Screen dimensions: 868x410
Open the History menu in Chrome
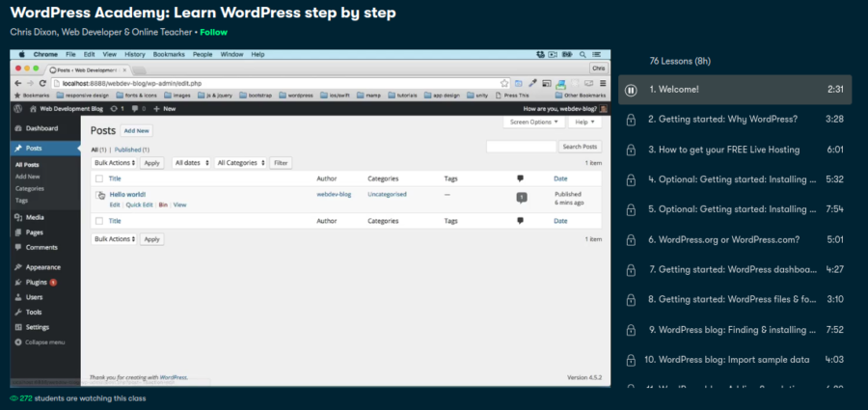pos(134,54)
